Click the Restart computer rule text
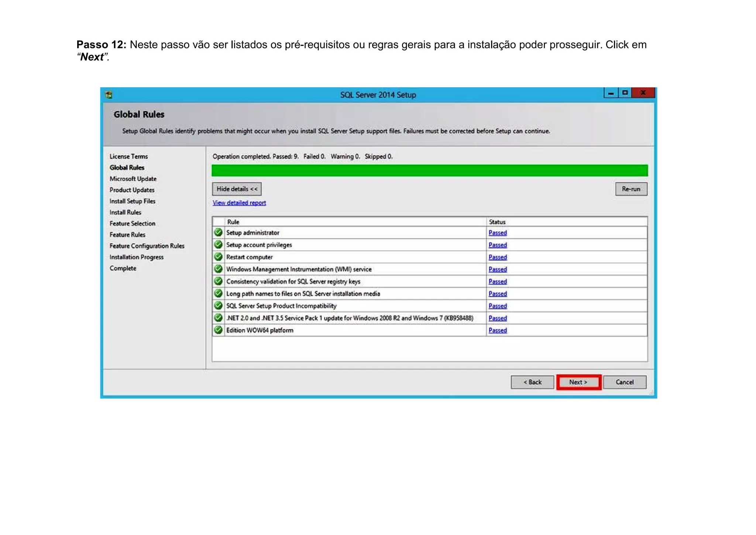The image size is (756, 535). click(x=249, y=257)
